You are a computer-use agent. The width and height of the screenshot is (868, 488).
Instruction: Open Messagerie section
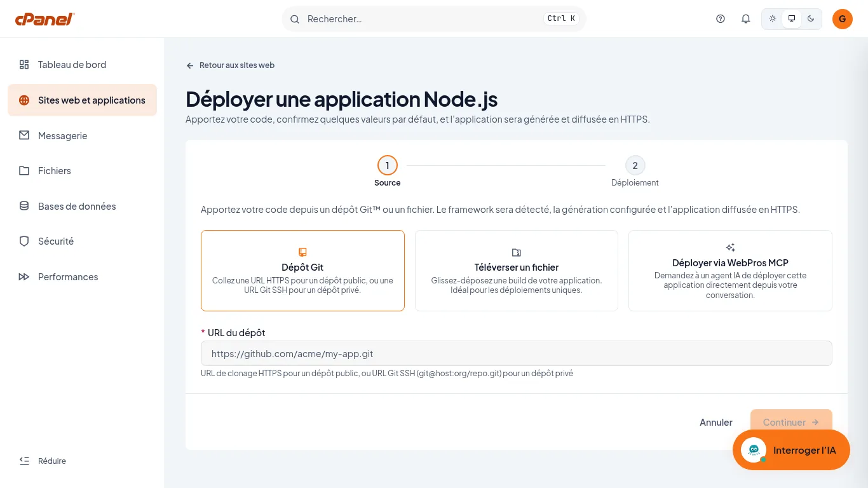point(82,135)
